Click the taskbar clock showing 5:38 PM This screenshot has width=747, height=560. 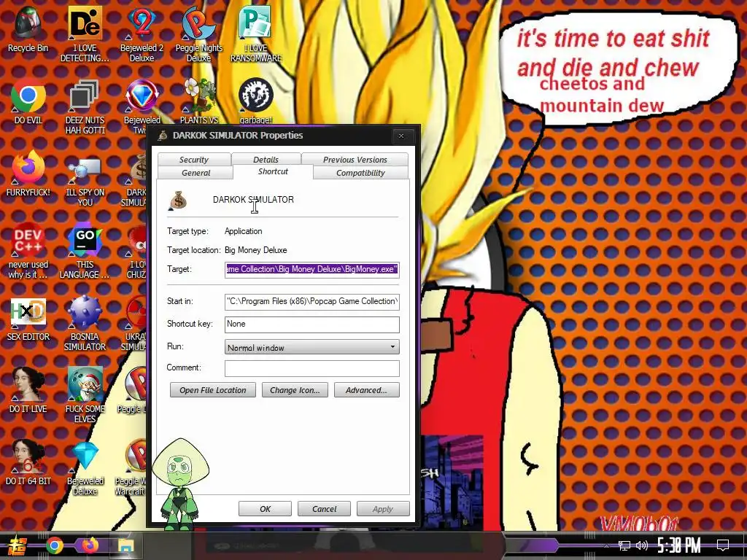coord(679,545)
